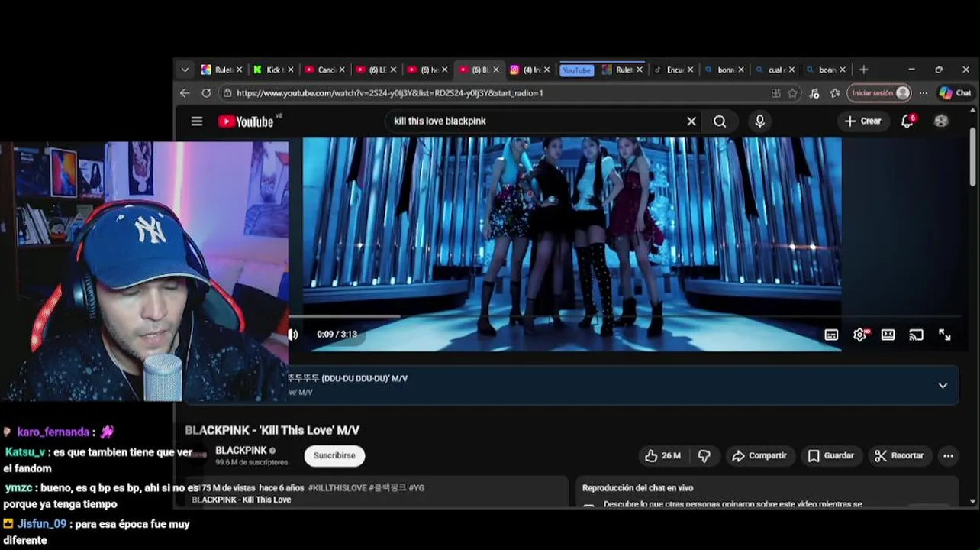Clear the search text with the X
Image resolution: width=980 pixels, height=550 pixels.
click(691, 121)
